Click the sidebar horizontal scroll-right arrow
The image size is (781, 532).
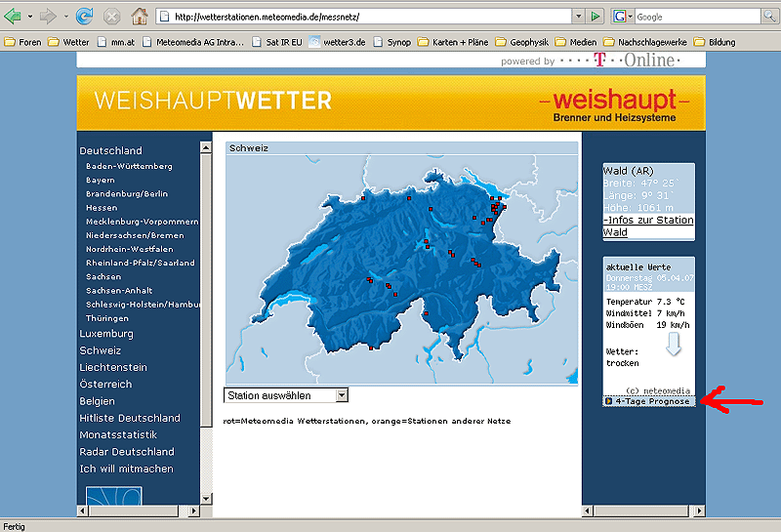(193, 511)
